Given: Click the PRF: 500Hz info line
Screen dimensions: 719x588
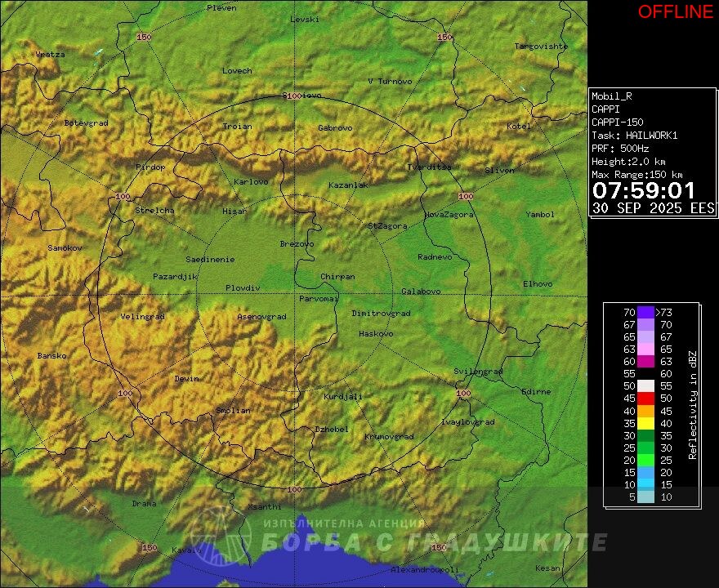Looking at the screenshot, I should point(620,149).
